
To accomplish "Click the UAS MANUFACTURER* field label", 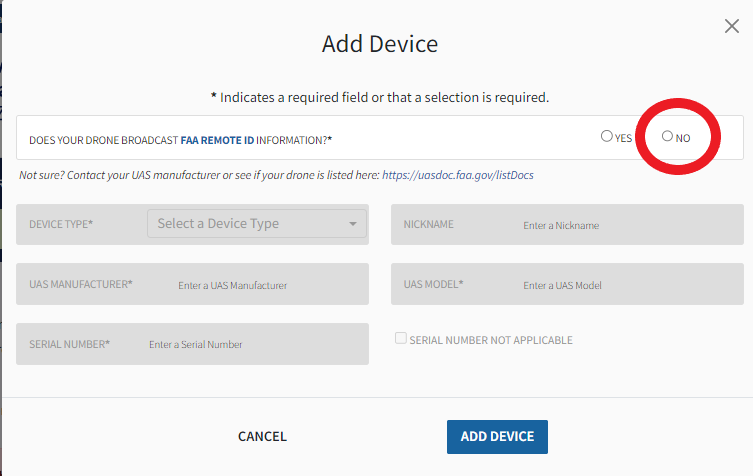I will click(x=81, y=284).
